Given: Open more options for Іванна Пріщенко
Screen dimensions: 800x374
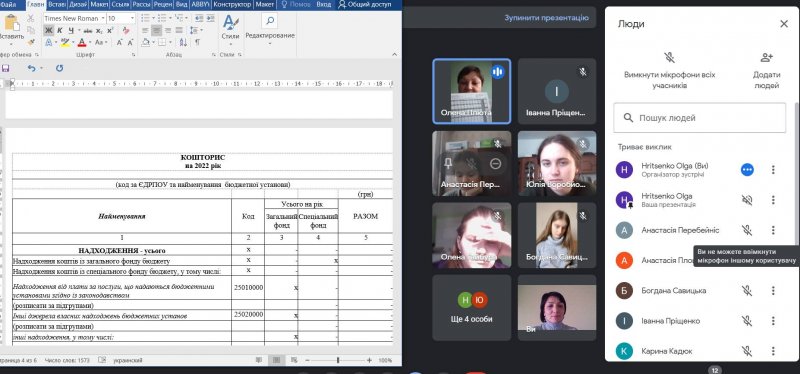Looking at the screenshot, I should (x=773, y=321).
